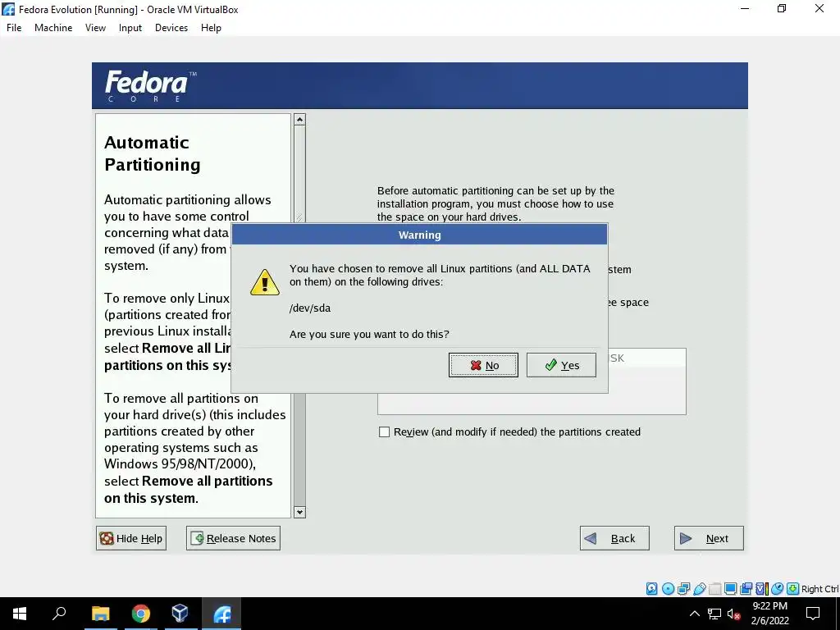
Task: Click the CPU virtualization status icon
Action: coord(762,589)
